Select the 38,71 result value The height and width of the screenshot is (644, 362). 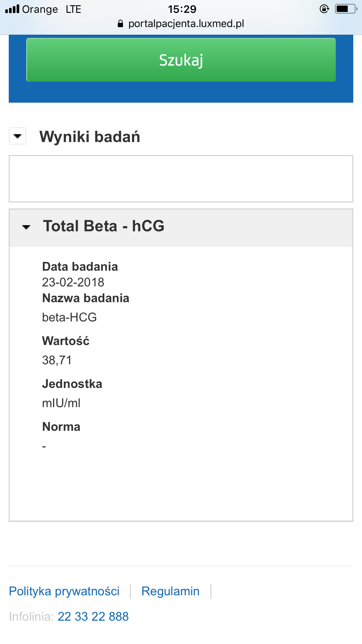click(57, 360)
